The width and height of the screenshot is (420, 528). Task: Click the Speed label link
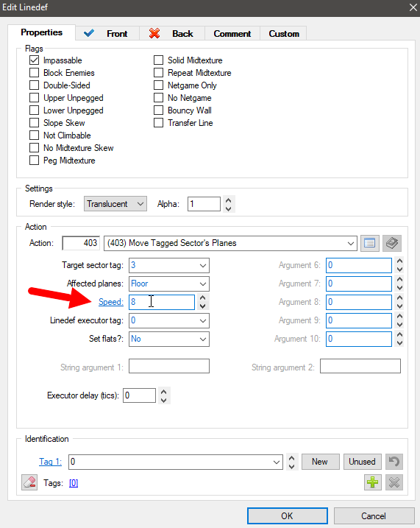(111, 302)
